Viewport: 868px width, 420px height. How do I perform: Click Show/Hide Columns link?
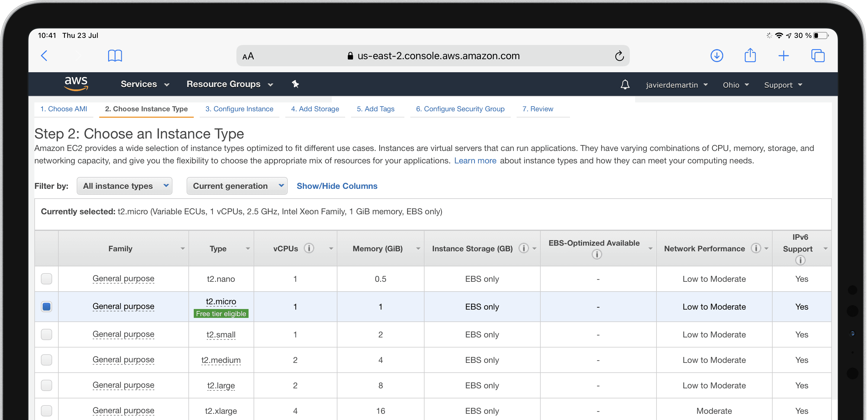pyautogui.click(x=337, y=186)
